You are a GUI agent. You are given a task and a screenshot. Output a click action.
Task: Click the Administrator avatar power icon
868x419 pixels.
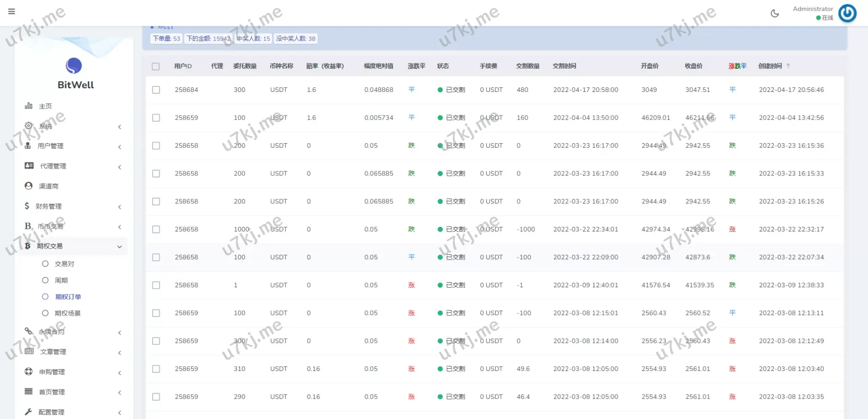[x=847, y=13]
